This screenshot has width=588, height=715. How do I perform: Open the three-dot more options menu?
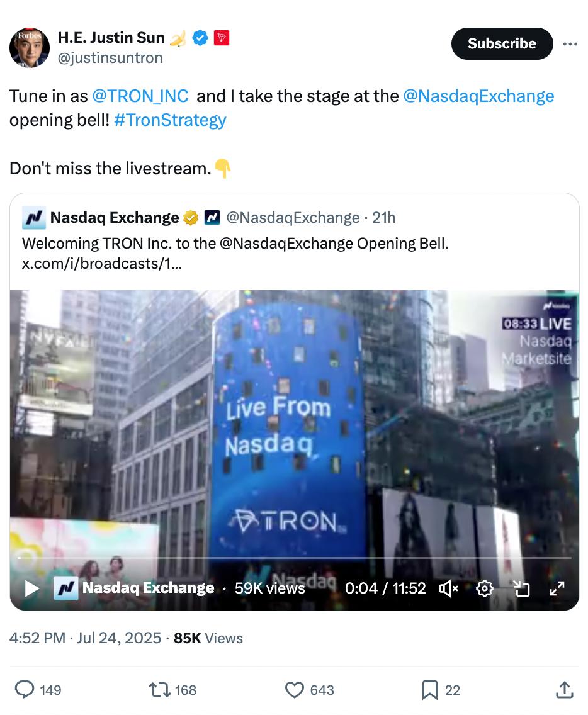click(570, 44)
